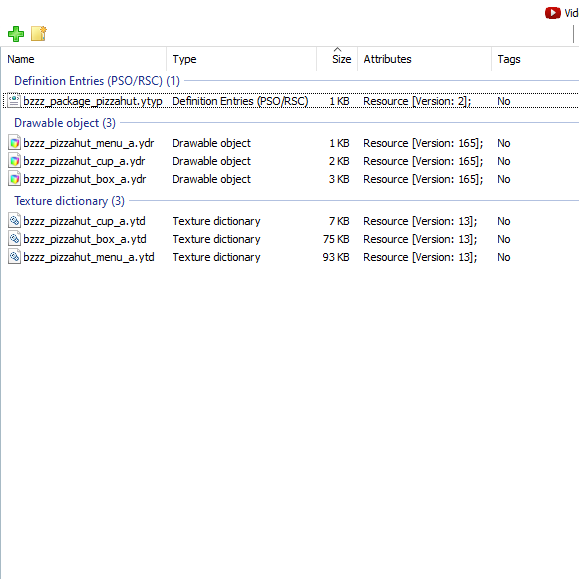The width and height of the screenshot is (579, 579).
Task: Click the 3 KB size cell
Action: 339,179
